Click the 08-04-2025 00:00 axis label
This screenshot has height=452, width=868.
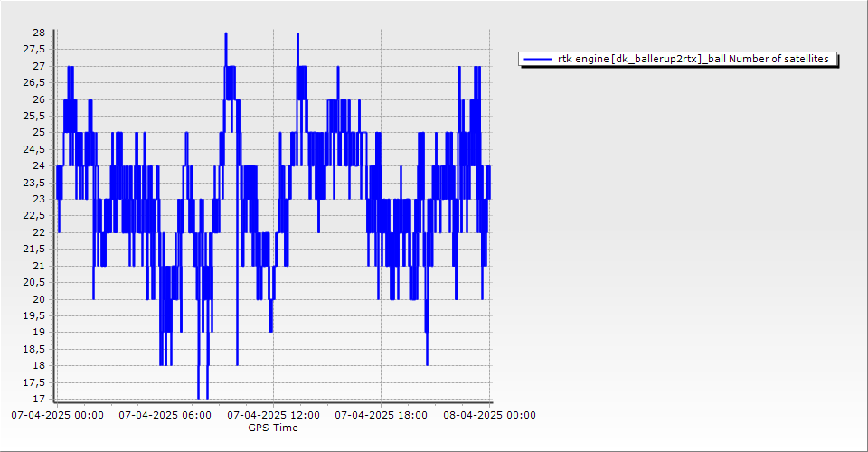click(489, 415)
